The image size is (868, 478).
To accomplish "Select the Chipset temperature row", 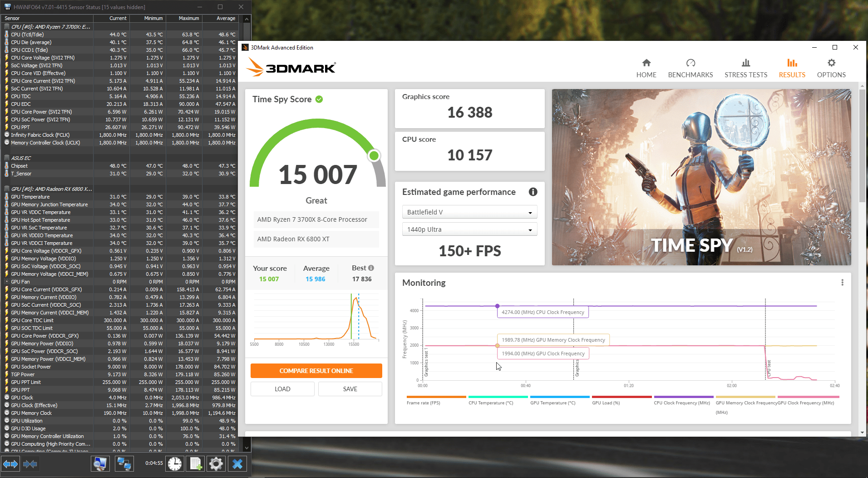I will click(x=120, y=166).
